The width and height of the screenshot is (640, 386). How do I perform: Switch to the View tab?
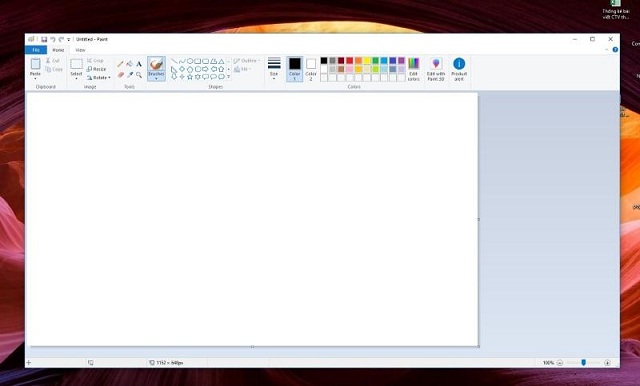point(80,50)
